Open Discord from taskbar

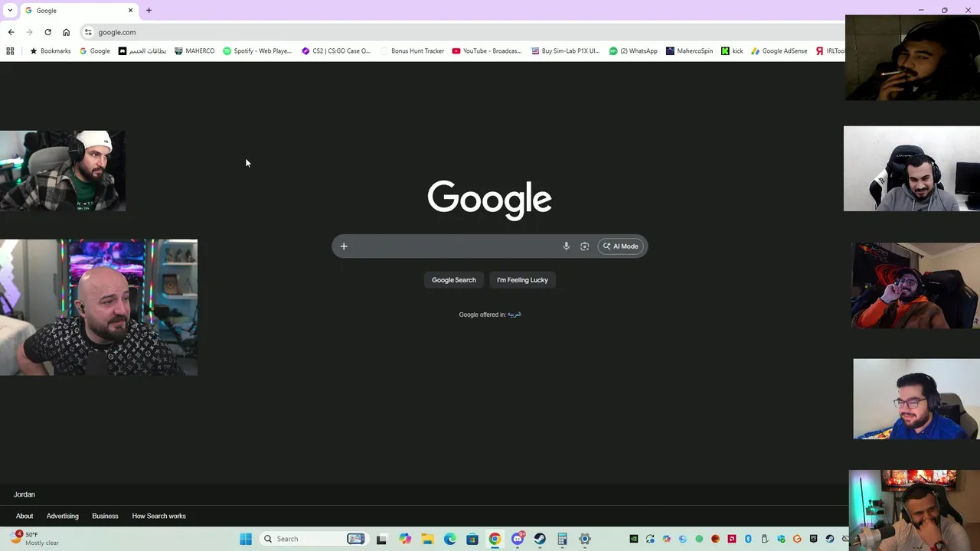pos(518,539)
